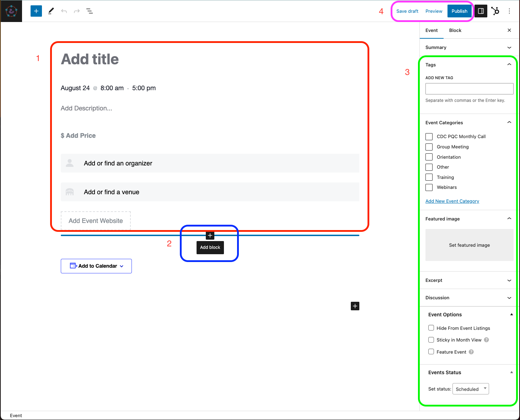This screenshot has width=520, height=420.
Task: Click the Publish button
Action: click(x=459, y=11)
